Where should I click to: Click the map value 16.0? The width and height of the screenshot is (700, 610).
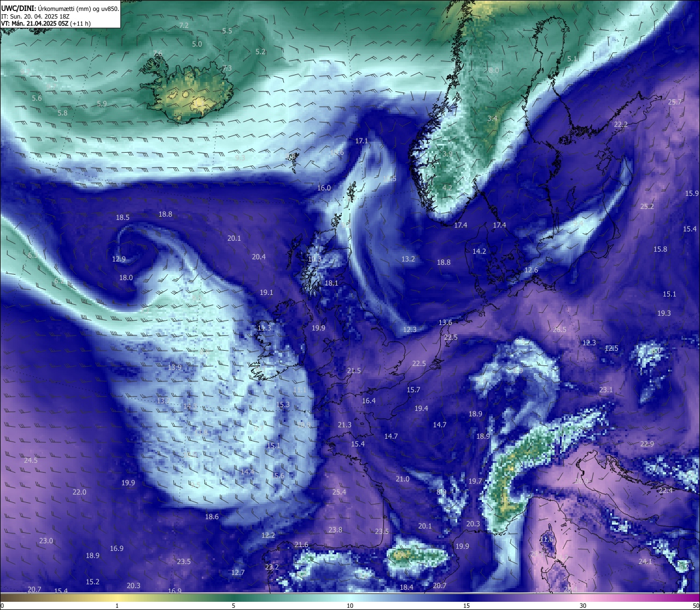pyautogui.click(x=324, y=188)
